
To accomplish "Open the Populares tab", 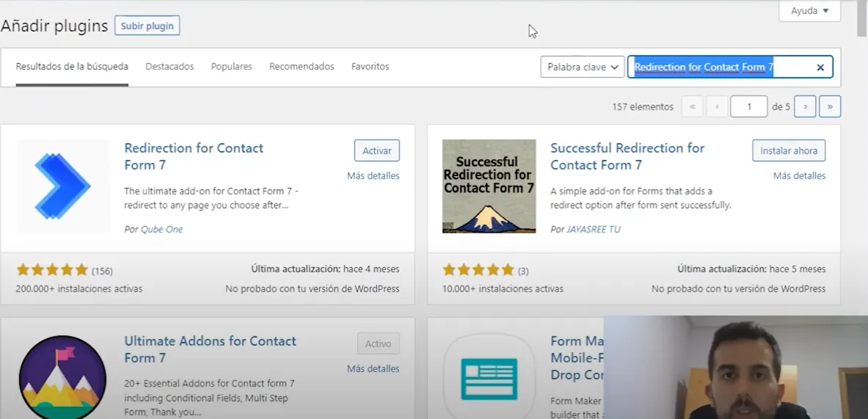I will 231,67.
